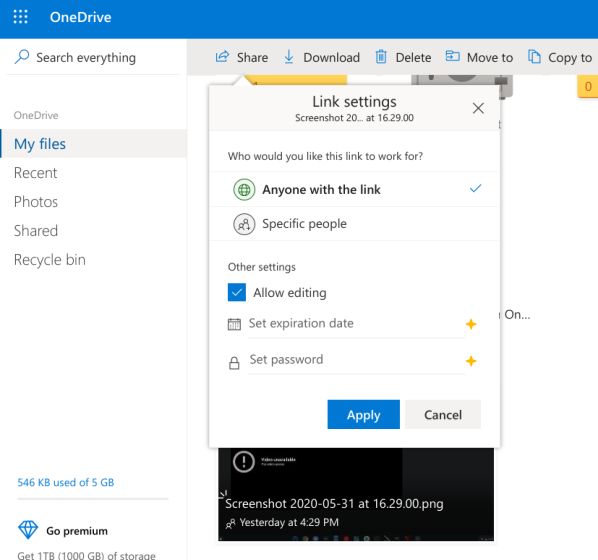Image resolution: width=598 pixels, height=560 pixels.
Task: Open the app launcher grid icon
Action: [20, 17]
